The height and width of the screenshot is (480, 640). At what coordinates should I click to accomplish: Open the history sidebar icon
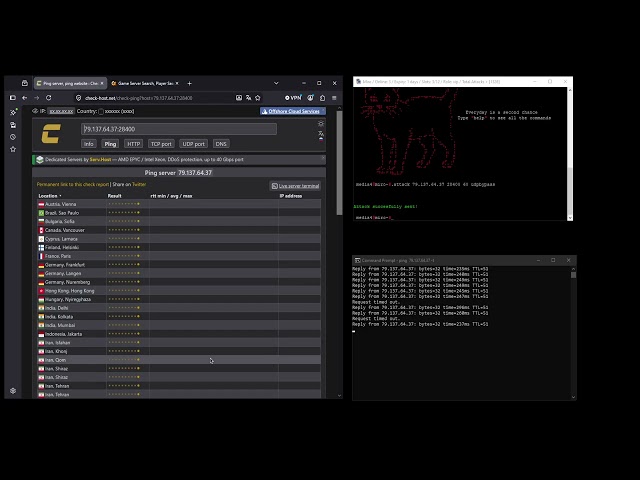click(13, 137)
